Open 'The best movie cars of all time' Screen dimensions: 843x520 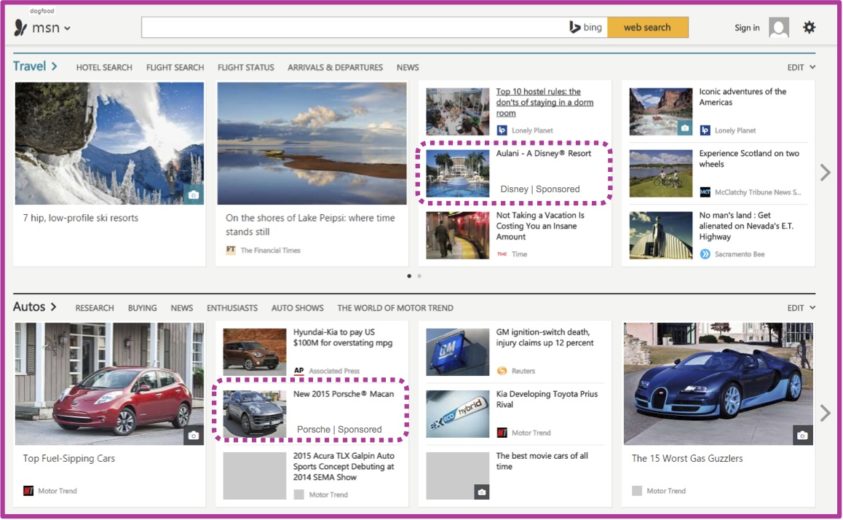542,461
